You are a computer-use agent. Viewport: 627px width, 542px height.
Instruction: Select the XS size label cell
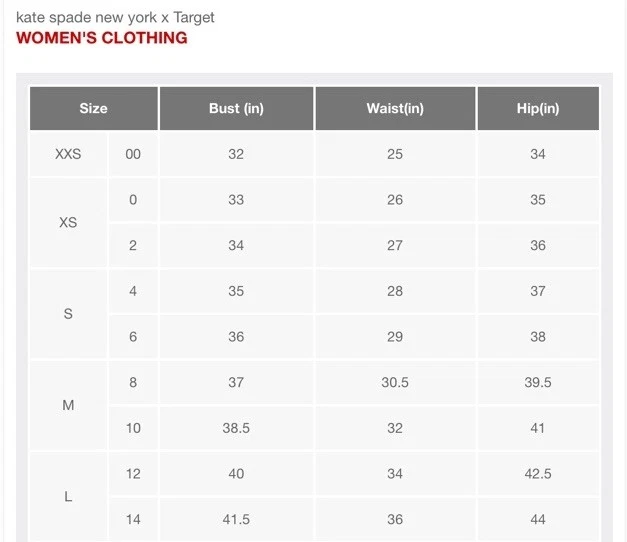coord(68,222)
